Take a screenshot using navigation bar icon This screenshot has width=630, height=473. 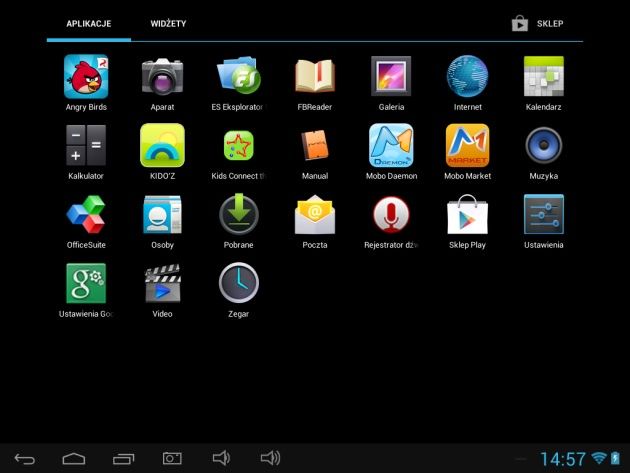click(172, 458)
